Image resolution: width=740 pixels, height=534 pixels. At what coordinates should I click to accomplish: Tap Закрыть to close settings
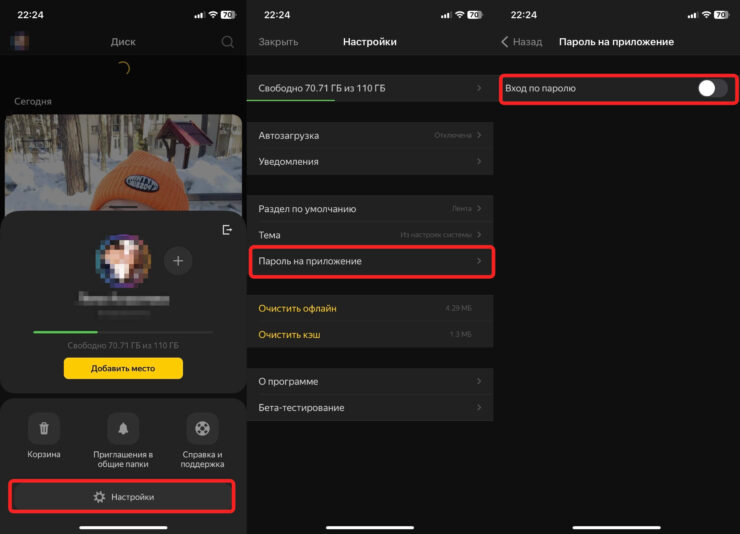(278, 42)
